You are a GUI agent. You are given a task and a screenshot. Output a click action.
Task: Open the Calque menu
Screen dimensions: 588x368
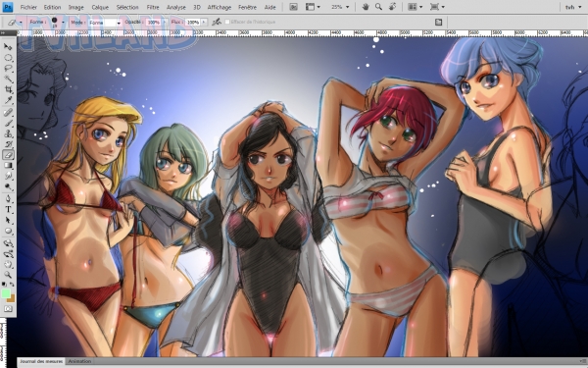click(100, 7)
